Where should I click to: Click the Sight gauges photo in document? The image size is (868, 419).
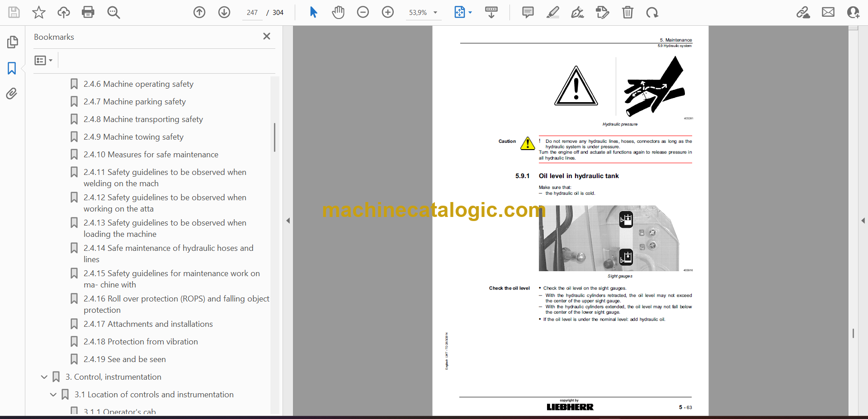609,238
